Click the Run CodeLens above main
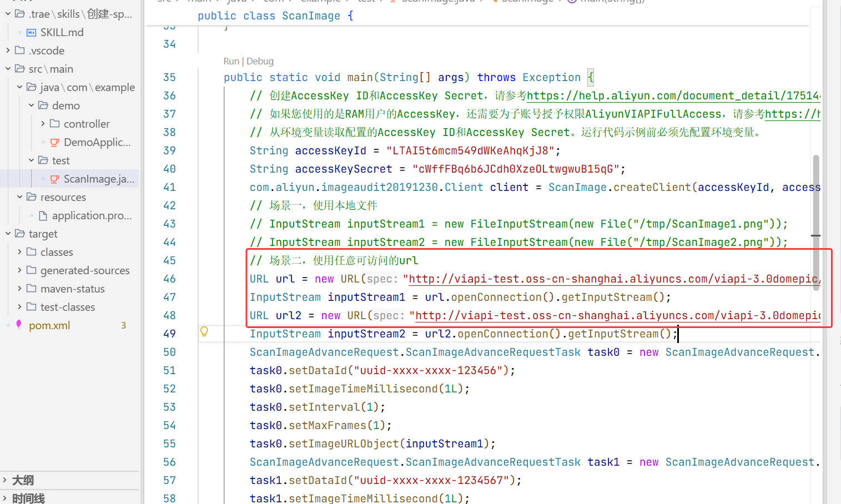Viewport: 841px width, 504px height. [x=231, y=61]
